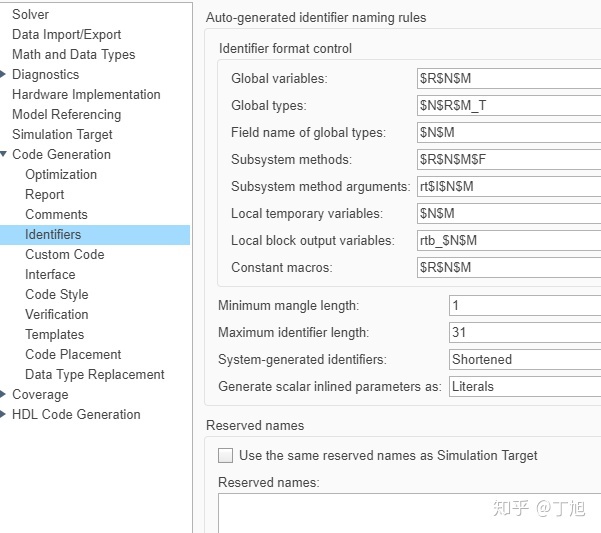Expand the Diagnostics tree node
Viewport: 601px width, 533px height.
(x=4, y=75)
